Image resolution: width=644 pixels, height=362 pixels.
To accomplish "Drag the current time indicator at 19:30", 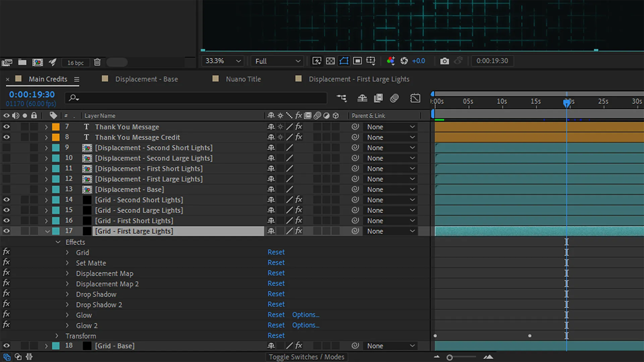I will pyautogui.click(x=567, y=102).
